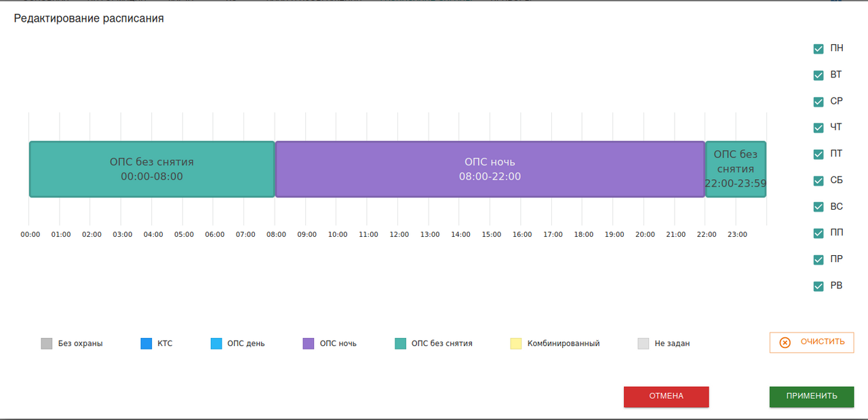This screenshot has width=868, height=420.
Task: Uncheck the ПН weekday checkbox
Action: tap(818, 49)
